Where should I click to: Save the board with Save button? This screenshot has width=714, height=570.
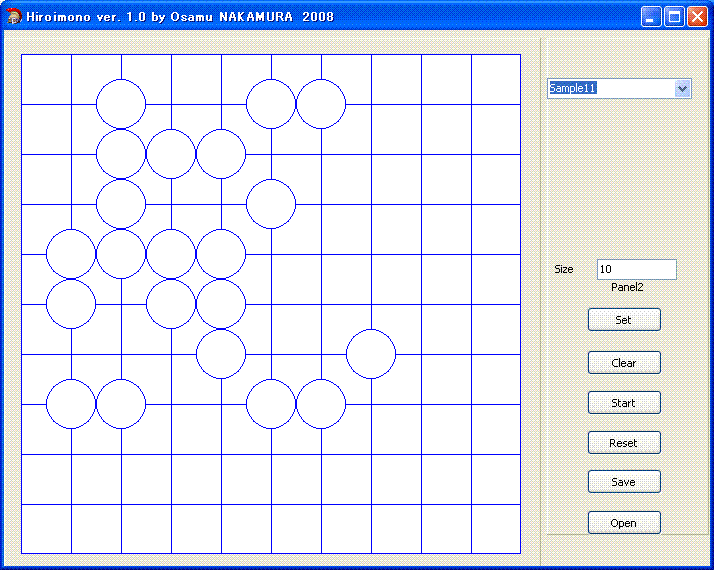(x=624, y=482)
